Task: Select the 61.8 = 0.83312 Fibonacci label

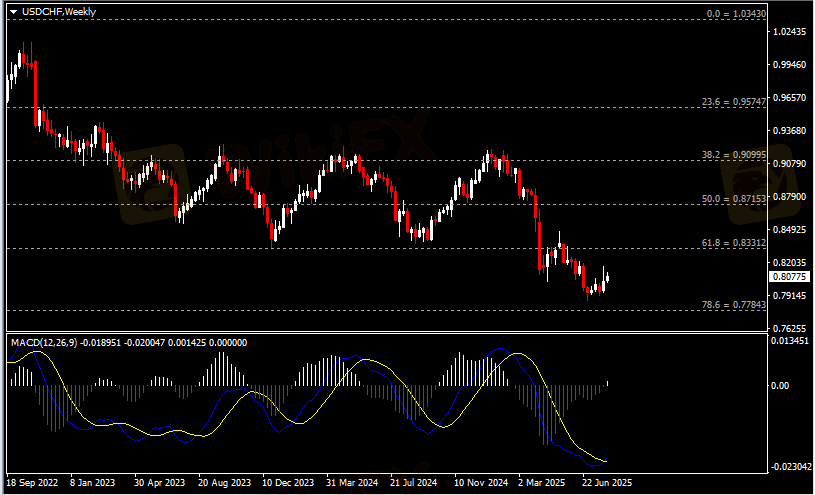Action: pyautogui.click(x=734, y=243)
